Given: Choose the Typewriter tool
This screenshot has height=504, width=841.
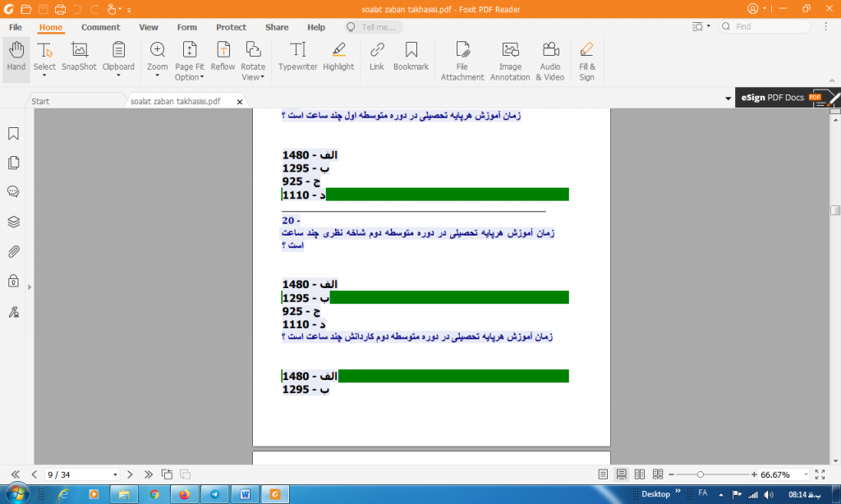Looking at the screenshot, I should tap(297, 56).
